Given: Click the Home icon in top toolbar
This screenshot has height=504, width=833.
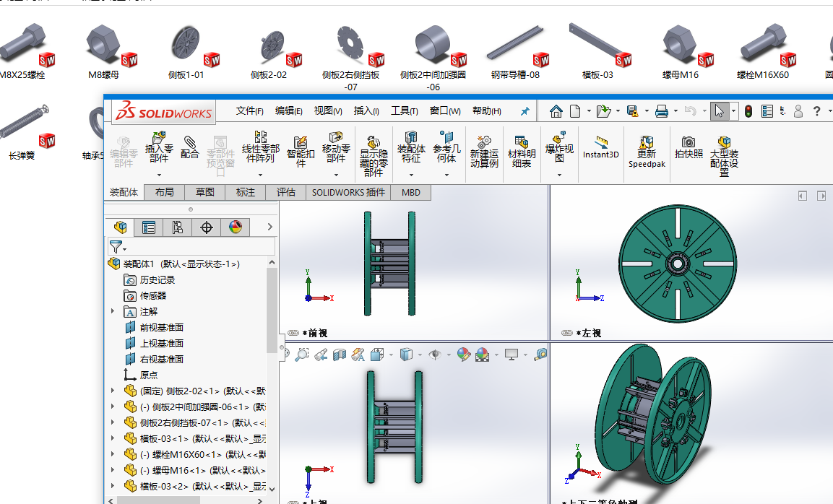Looking at the screenshot, I should coord(556,111).
